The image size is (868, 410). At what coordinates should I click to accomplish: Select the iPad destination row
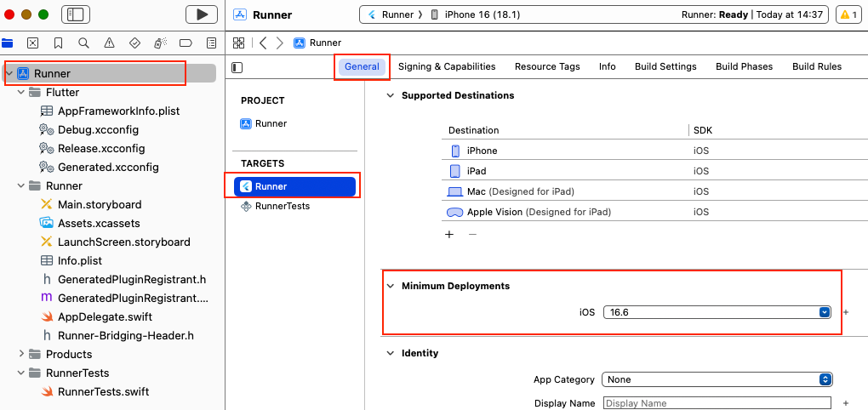[654, 171]
